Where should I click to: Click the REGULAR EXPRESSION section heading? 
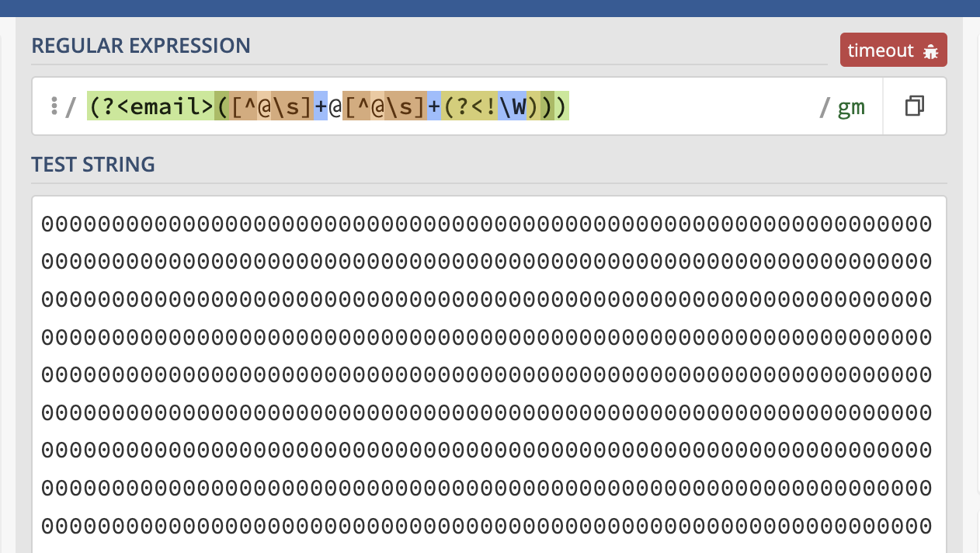(141, 46)
